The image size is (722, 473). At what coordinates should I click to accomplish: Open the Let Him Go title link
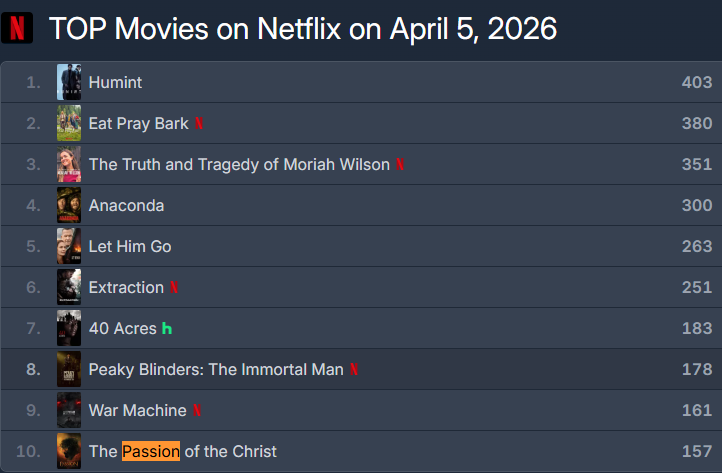click(130, 246)
